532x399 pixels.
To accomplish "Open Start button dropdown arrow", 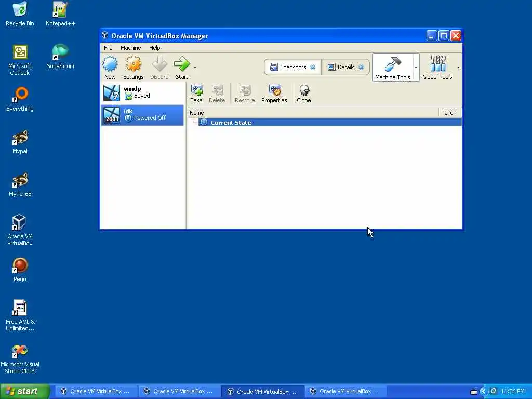I will (x=195, y=67).
